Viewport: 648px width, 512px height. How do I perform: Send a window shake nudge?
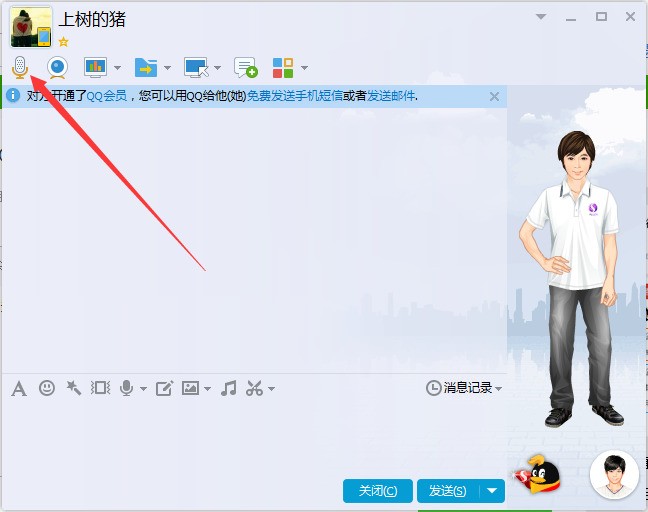(100, 388)
